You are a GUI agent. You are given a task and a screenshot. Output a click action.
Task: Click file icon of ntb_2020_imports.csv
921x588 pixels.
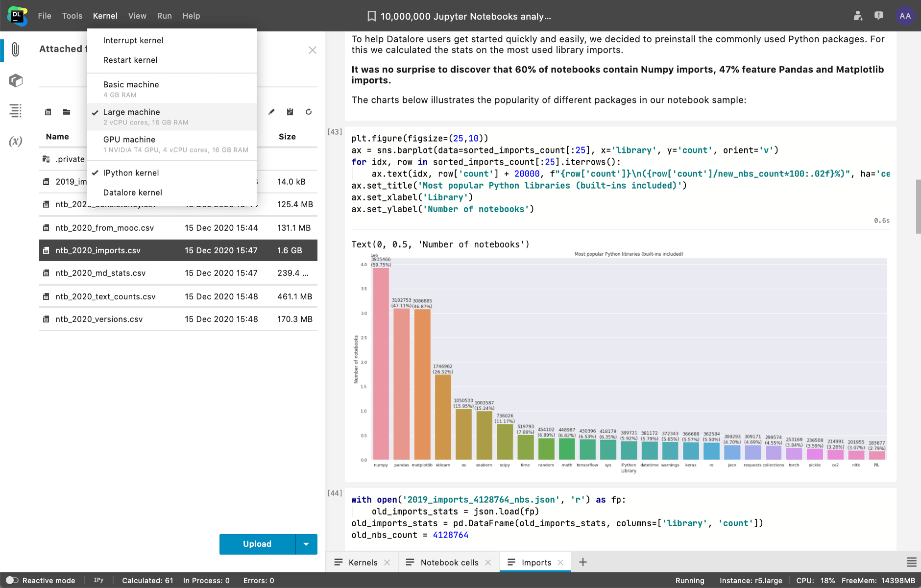(x=46, y=250)
